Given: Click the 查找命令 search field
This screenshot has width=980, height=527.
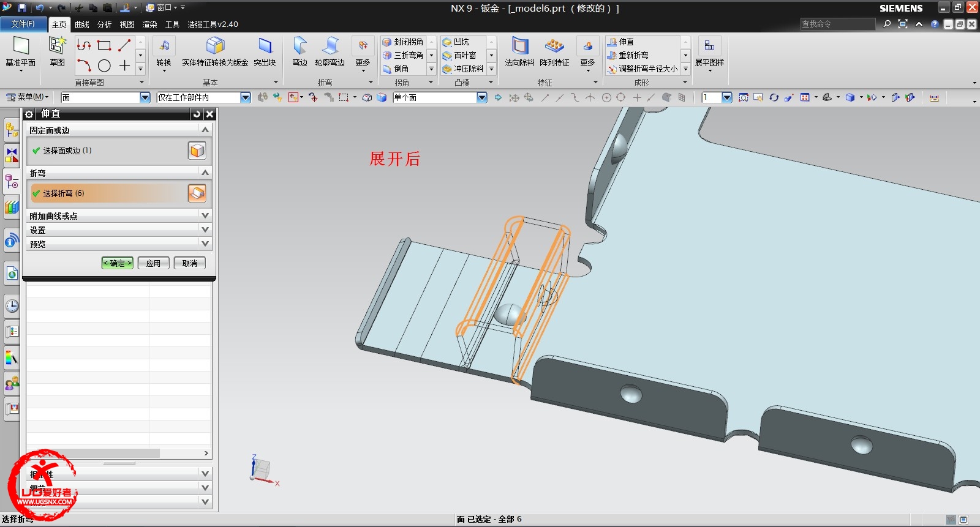Looking at the screenshot, I should (x=837, y=24).
